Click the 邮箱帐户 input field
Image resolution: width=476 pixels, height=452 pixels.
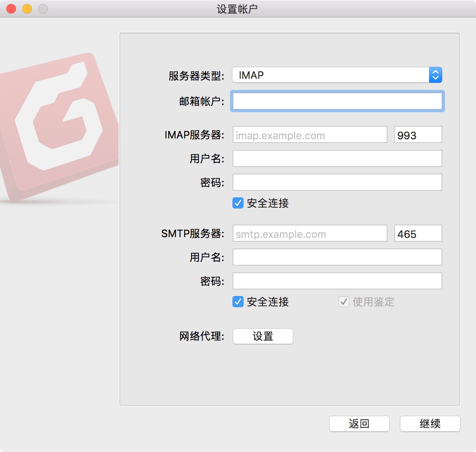337,101
